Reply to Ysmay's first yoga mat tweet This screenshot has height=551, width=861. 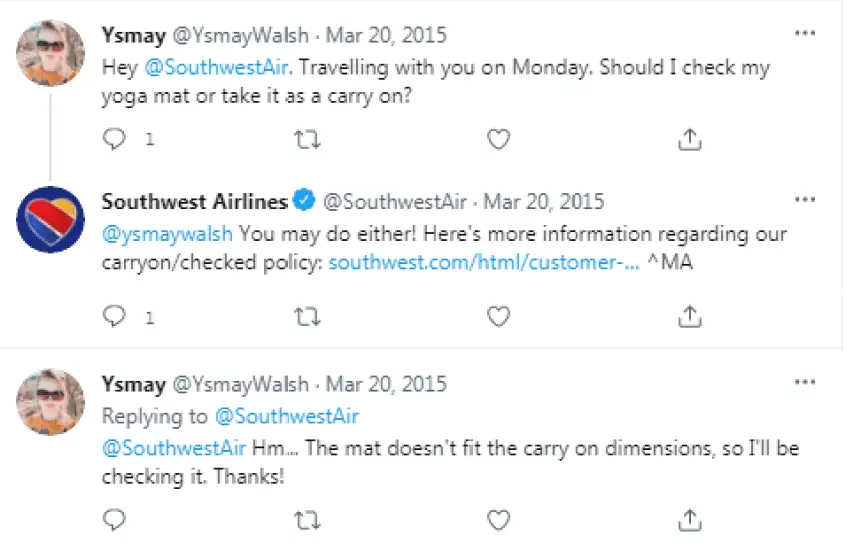[x=114, y=139]
